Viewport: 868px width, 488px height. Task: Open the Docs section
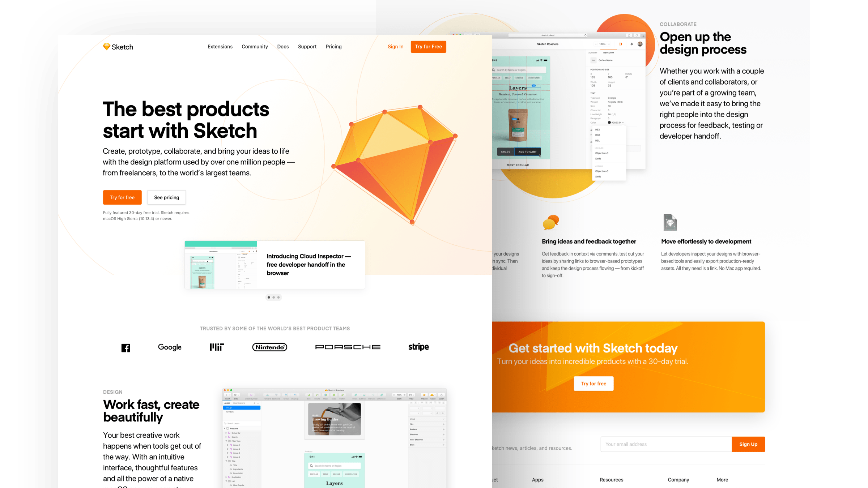[282, 47]
